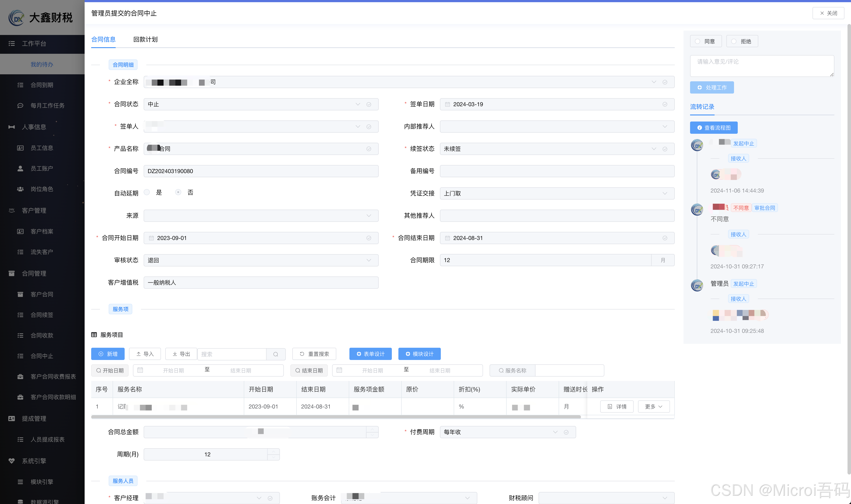Open the 凭证交接 dropdown showing 上门取
This screenshot has height=504, width=851.
click(665, 193)
